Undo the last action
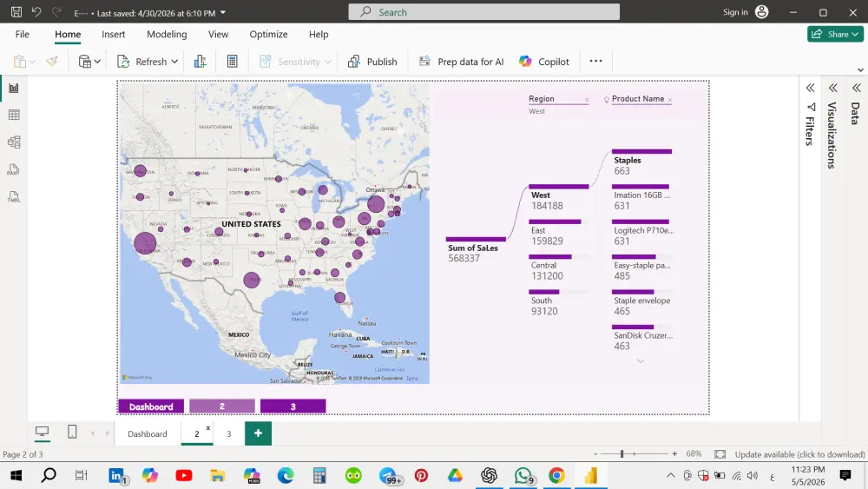The width and height of the screenshot is (868, 489). point(36,11)
